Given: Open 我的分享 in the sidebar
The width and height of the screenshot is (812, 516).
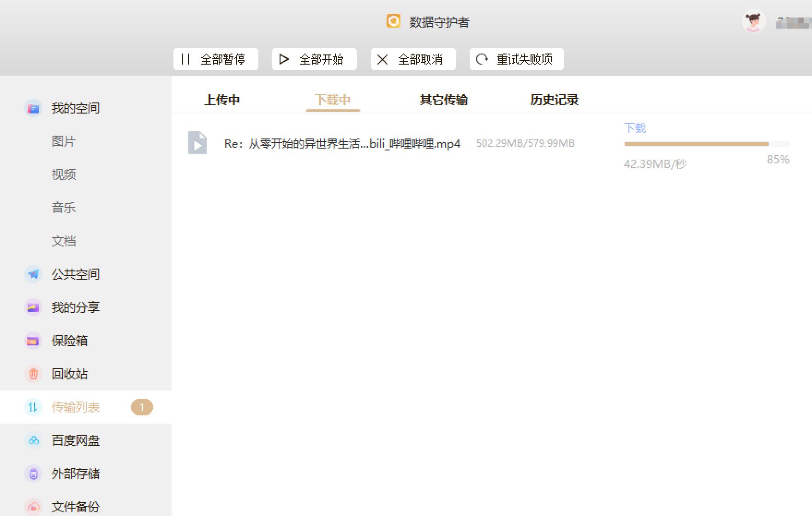Looking at the screenshot, I should tap(75, 307).
